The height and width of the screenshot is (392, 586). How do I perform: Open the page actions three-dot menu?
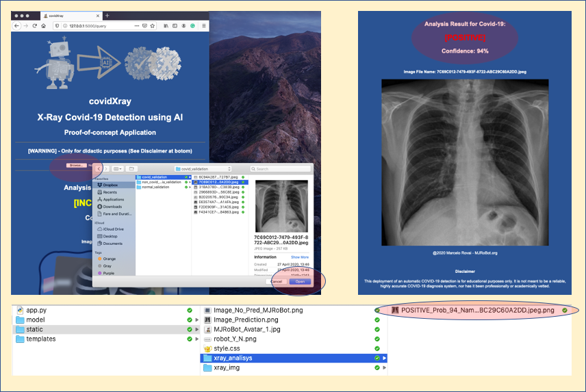click(x=136, y=26)
